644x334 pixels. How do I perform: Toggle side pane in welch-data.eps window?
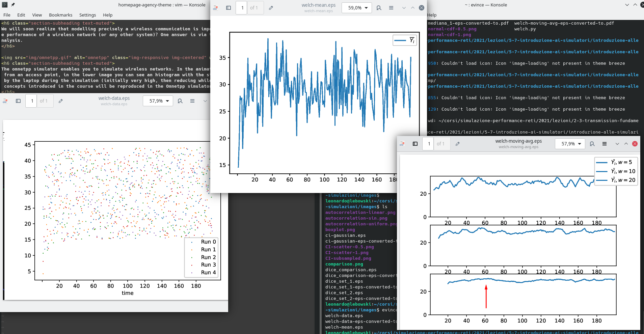18,101
